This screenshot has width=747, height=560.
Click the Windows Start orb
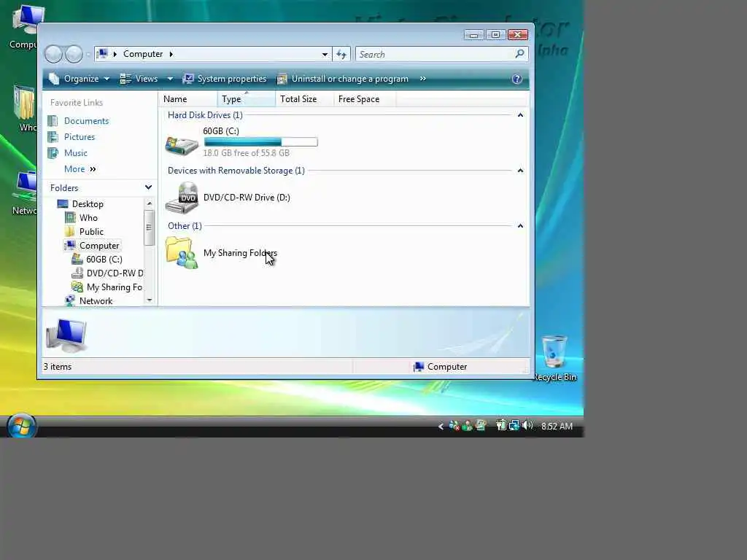pyautogui.click(x=21, y=426)
